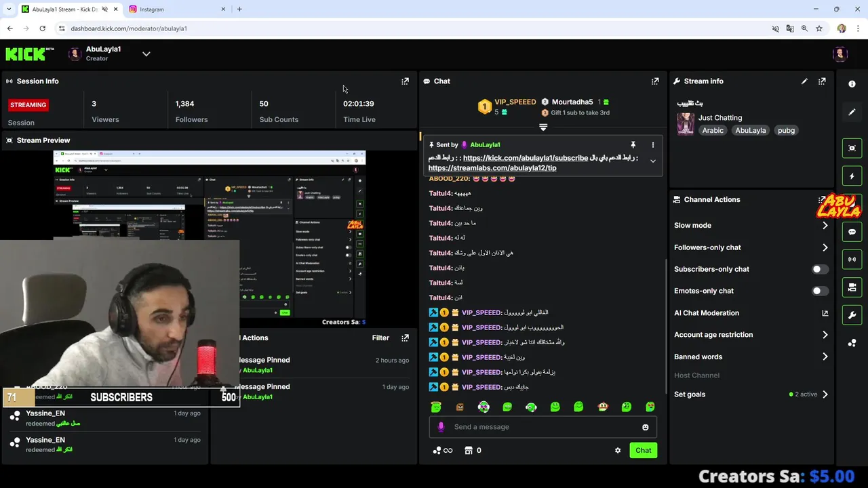868x488 pixels.
Task: Toggle Emotes-only chat switch
Action: click(820, 291)
